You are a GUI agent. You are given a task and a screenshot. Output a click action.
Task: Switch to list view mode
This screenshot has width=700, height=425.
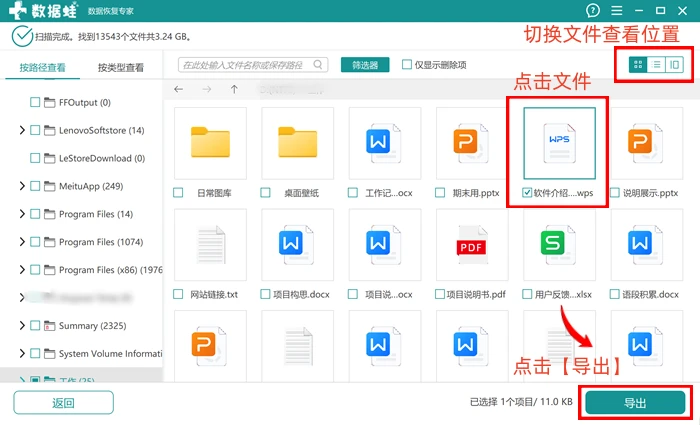(x=656, y=65)
